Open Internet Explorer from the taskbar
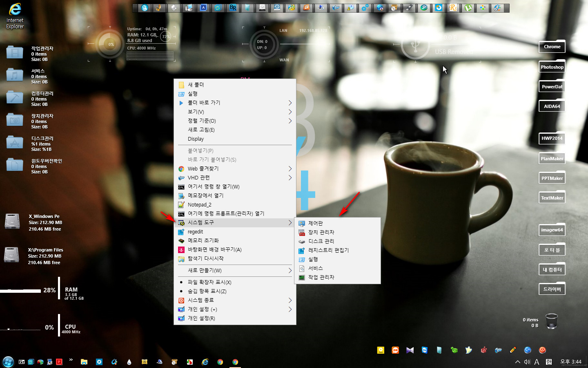 click(205, 362)
